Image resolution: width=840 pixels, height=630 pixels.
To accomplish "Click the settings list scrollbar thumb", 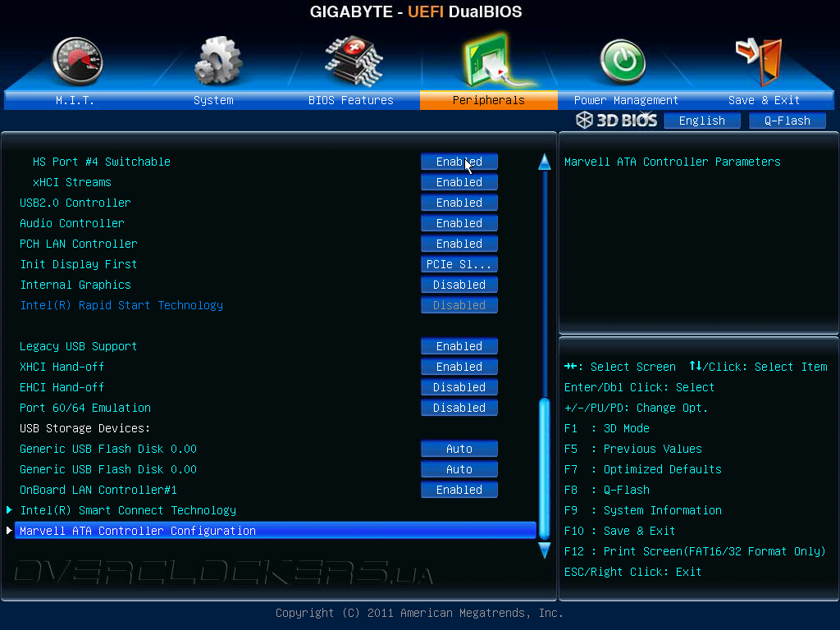I will point(545,468).
